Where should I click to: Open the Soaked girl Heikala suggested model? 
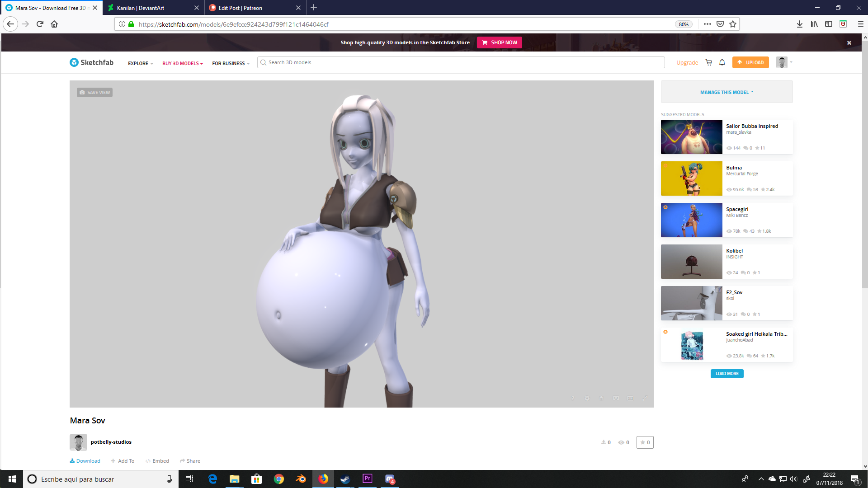click(x=726, y=345)
